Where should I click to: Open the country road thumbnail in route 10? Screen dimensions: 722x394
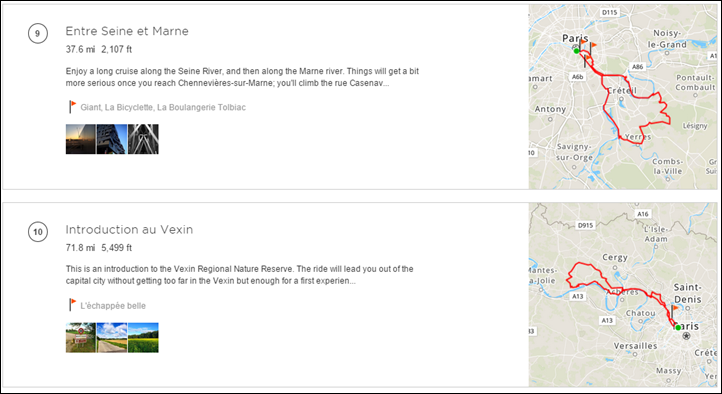(112, 337)
